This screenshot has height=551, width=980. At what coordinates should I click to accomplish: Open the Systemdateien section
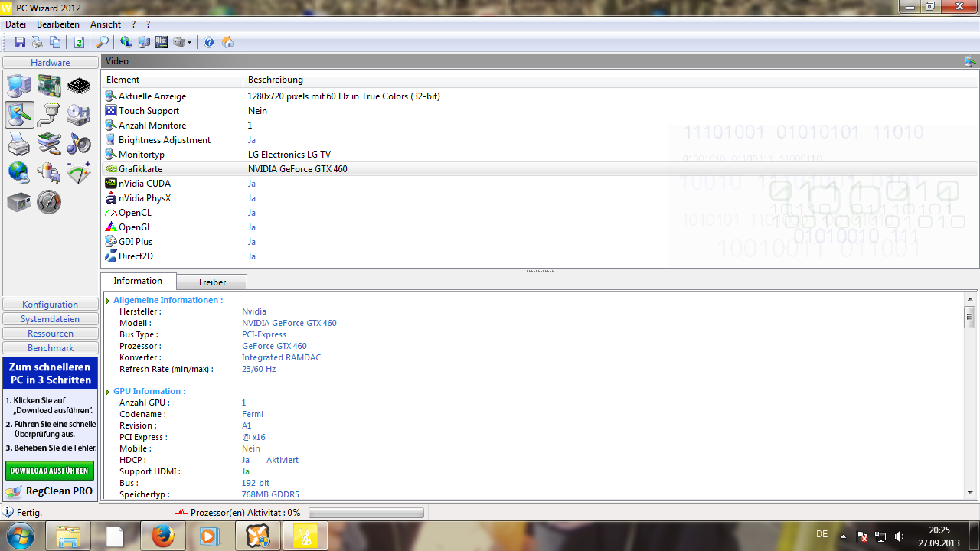(51, 319)
